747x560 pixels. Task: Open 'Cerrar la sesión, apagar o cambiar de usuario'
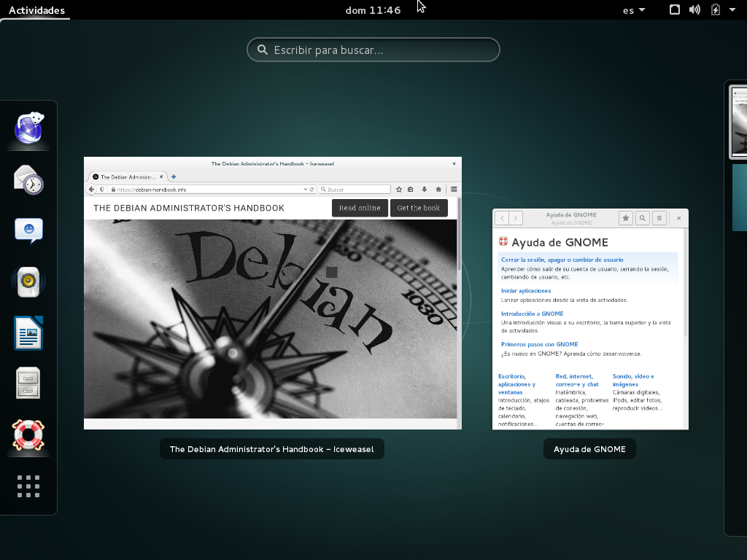[x=562, y=260]
